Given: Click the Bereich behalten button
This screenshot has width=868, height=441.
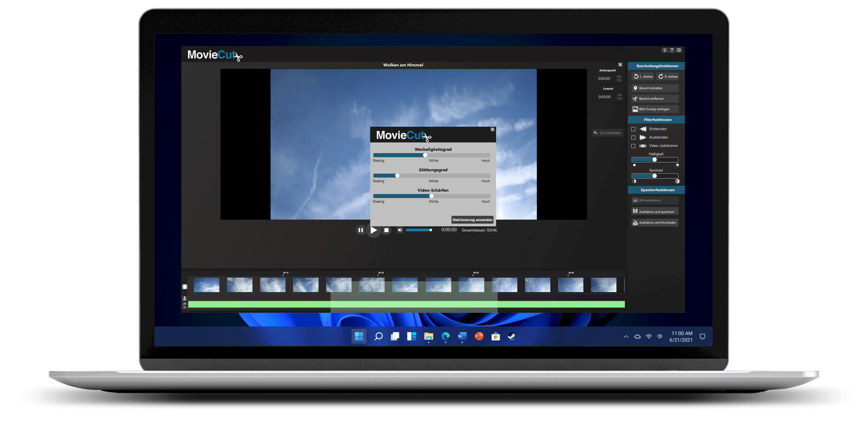Looking at the screenshot, I should [x=655, y=88].
